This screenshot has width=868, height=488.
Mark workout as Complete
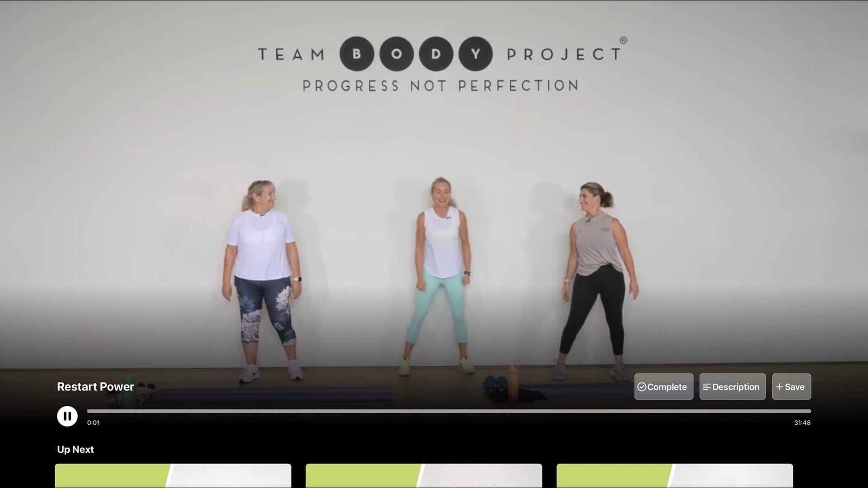[664, 387]
